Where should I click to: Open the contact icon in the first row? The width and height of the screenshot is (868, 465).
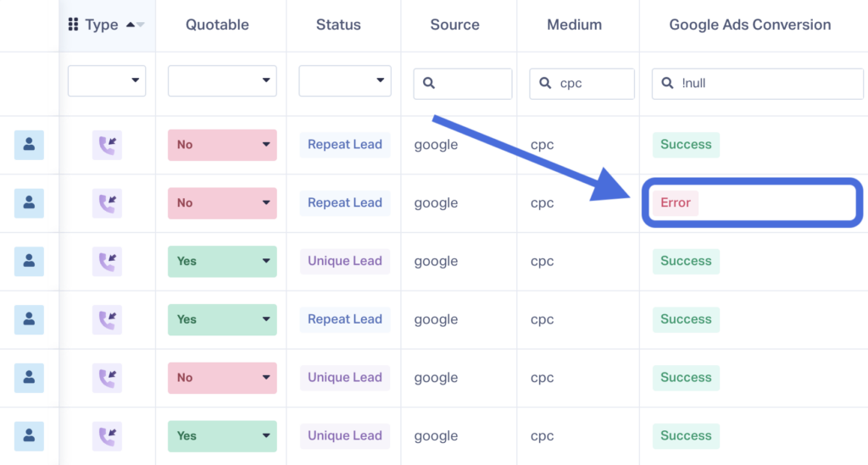point(29,145)
